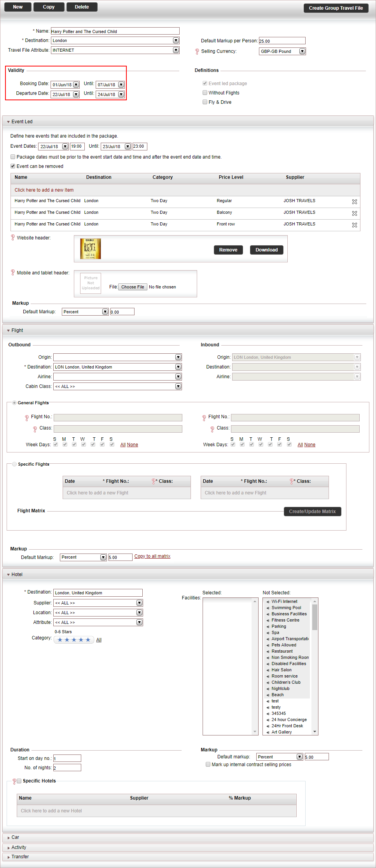Click the outbound Class help icon

35,429
